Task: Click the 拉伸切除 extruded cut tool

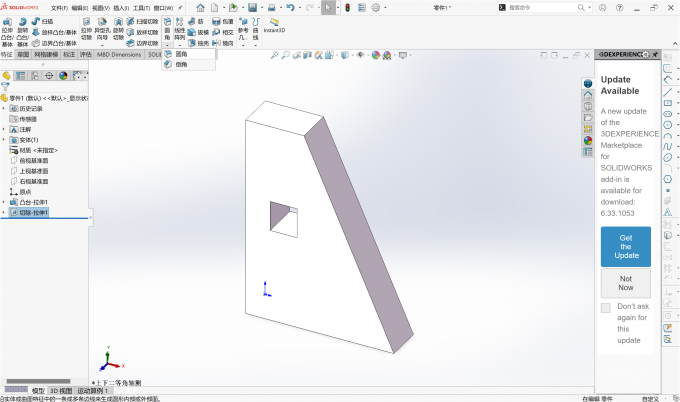Action: point(86,29)
